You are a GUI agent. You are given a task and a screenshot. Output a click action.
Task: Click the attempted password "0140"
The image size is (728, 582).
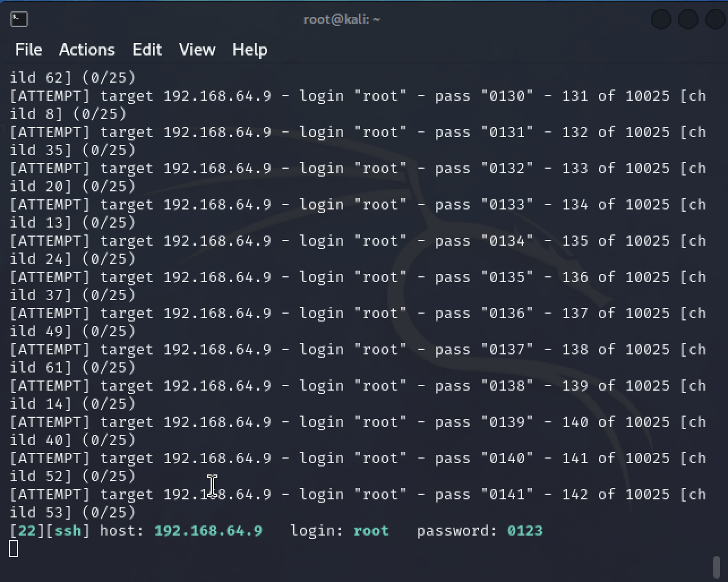(x=507, y=458)
